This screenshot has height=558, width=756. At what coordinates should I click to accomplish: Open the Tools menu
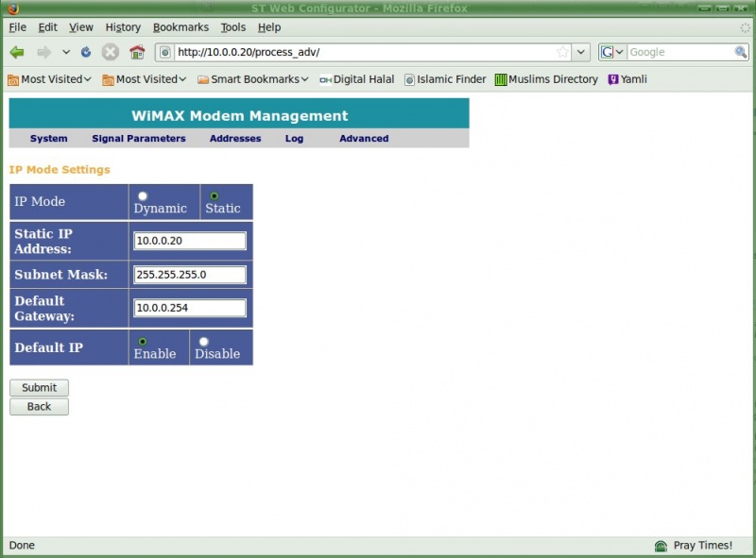233,27
